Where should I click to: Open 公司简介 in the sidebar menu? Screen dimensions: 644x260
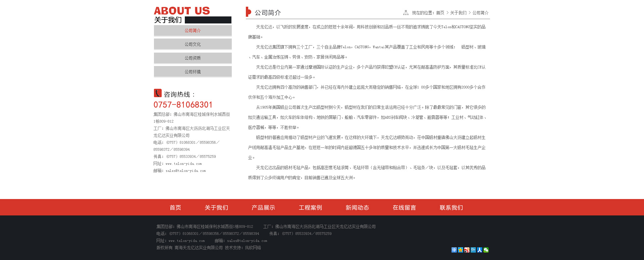(x=193, y=30)
